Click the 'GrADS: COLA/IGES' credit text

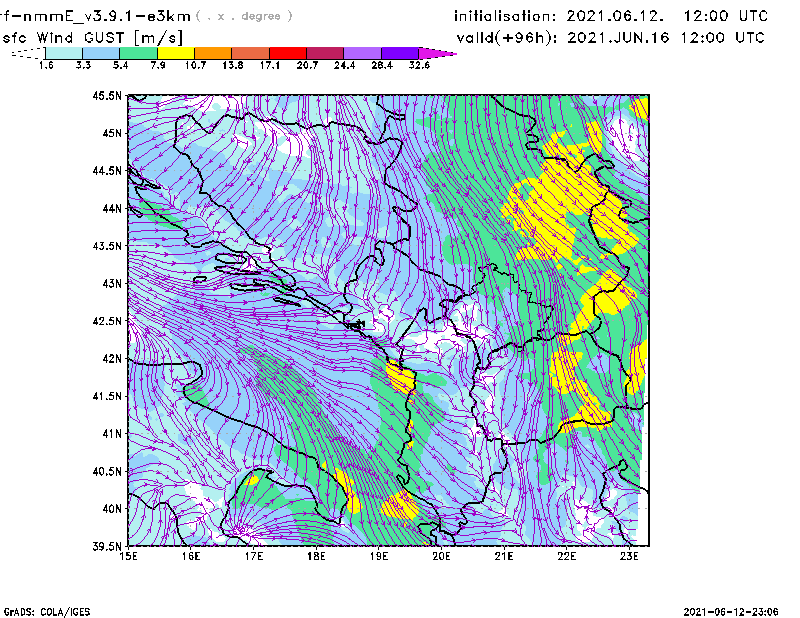coord(47,612)
